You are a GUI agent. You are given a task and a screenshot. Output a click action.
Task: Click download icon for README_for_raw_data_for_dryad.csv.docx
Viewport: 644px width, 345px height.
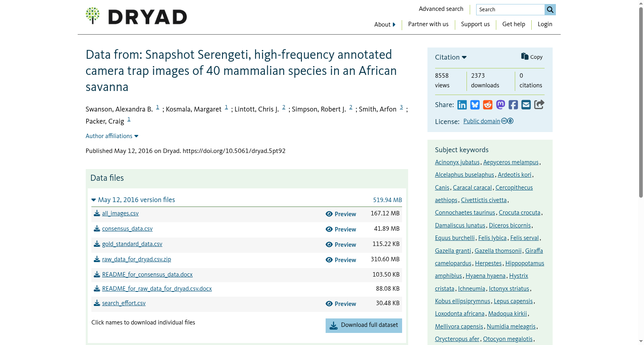point(97,289)
